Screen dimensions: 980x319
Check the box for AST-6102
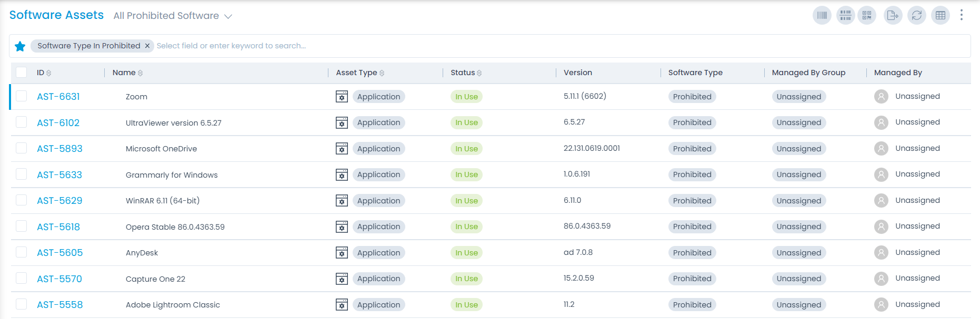tap(21, 122)
